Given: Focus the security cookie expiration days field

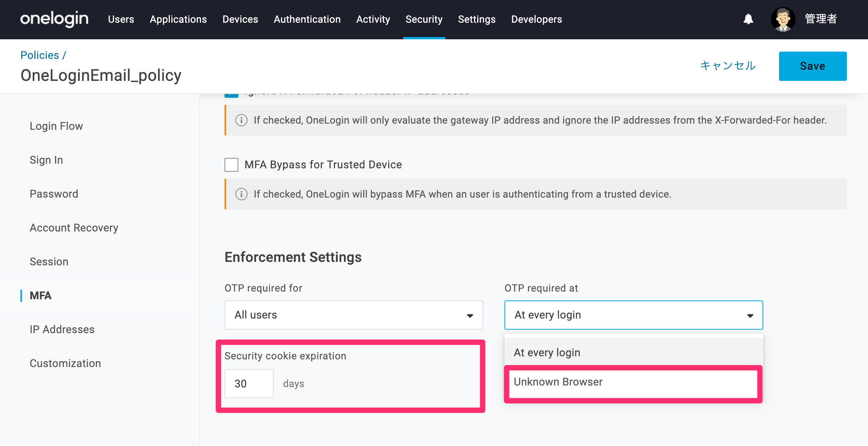Looking at the screenshot, I should point(249,384).
